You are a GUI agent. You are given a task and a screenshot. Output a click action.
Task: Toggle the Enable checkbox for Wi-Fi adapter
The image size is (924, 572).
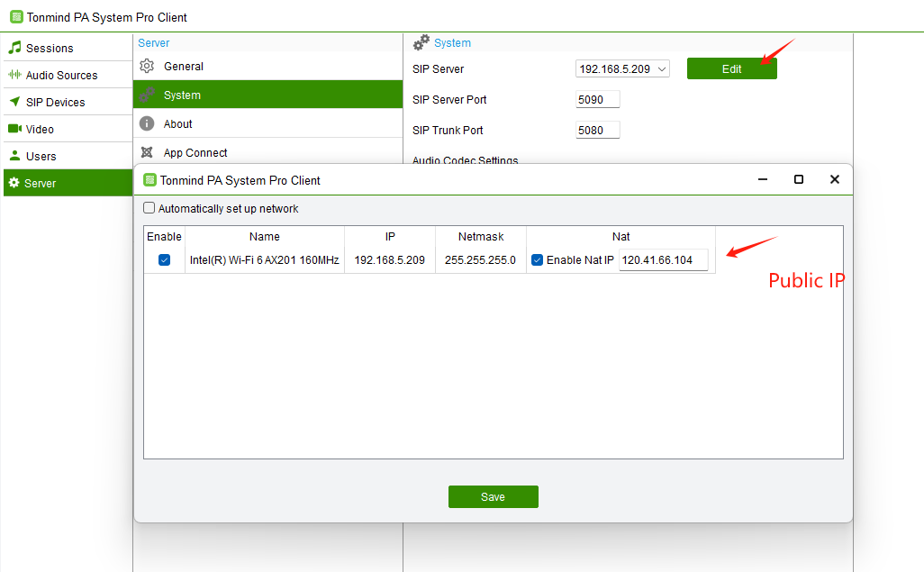(165, 260)
